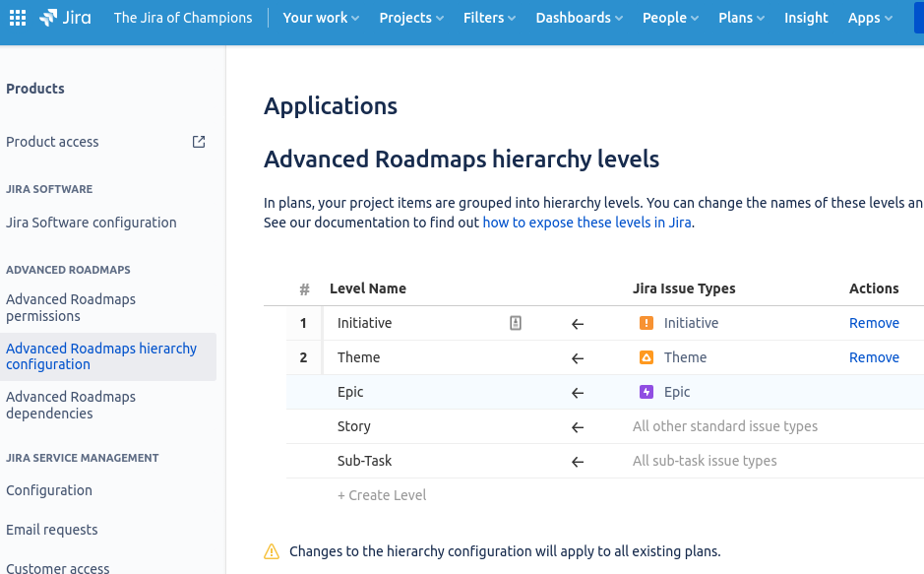Open the Insight menu item
The height and width of the screenshot is (574, 924).
[x=806, y=18]
